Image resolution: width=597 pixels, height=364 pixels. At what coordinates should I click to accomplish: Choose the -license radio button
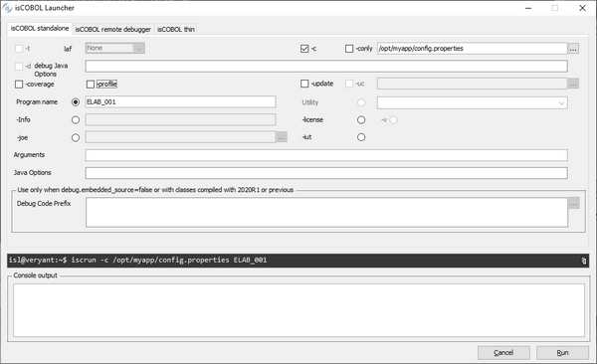pos(361,120)
